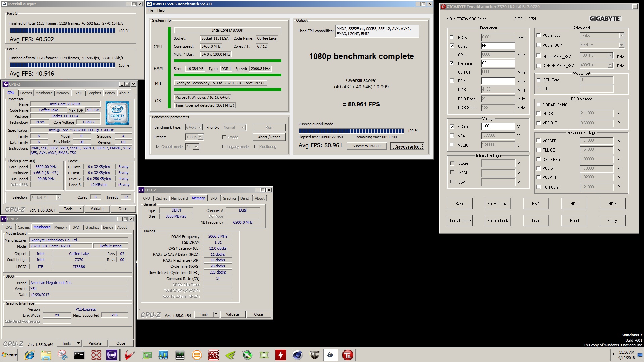644x362 pixels.
Task: Click Save data file button
Action: coord(407,146)
